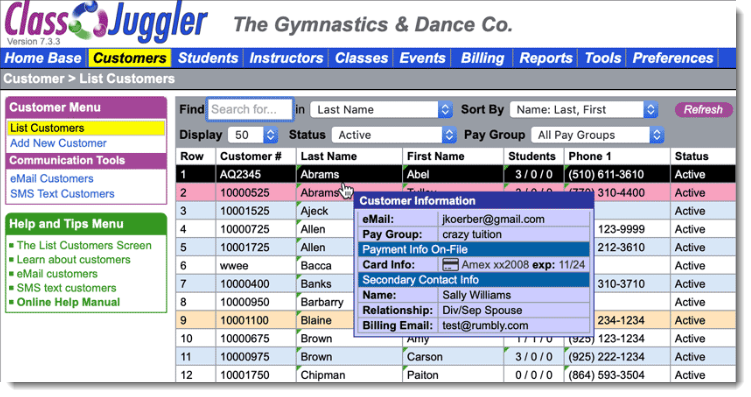Select customer number 10000675
This screenshot has height=397, width=751.
(x=245, y=339)
